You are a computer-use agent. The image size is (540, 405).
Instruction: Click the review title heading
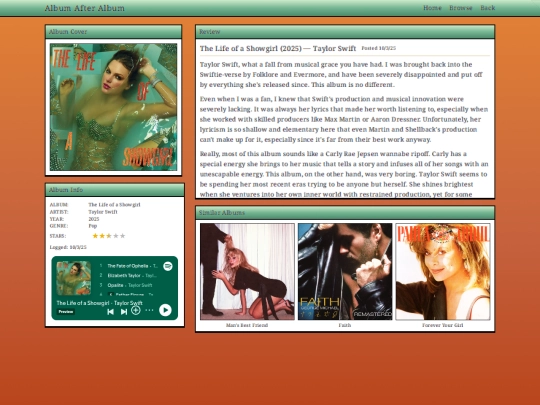pyautogui.click(x=278, y=49)
